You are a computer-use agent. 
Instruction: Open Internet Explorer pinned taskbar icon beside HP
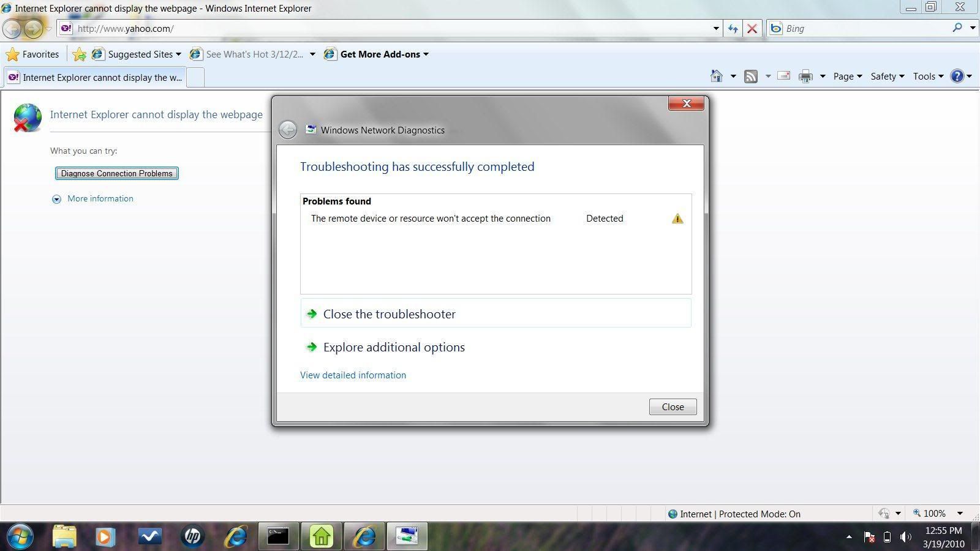click(236, 537)
